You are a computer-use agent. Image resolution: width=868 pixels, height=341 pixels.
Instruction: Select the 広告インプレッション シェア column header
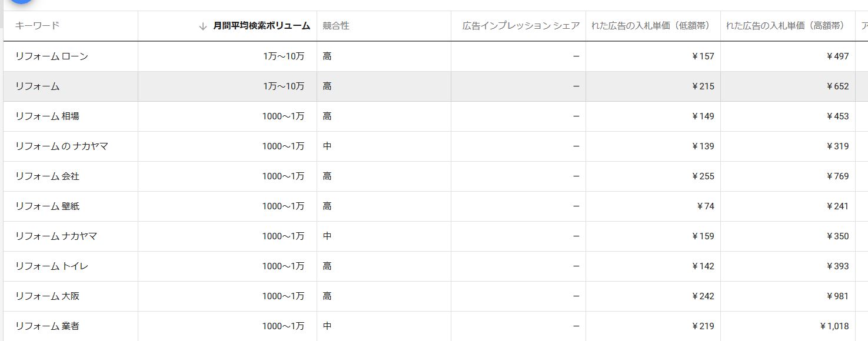pyautogui.click(x=521, y=26)
